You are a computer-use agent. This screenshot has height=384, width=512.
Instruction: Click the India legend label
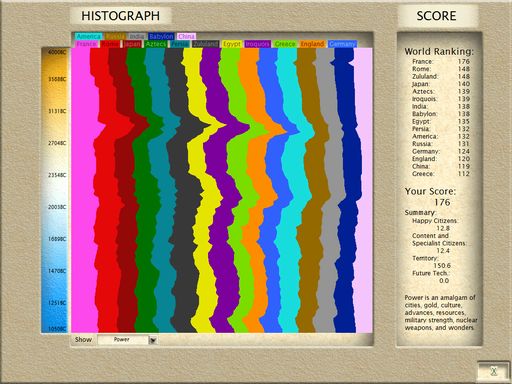137,36
